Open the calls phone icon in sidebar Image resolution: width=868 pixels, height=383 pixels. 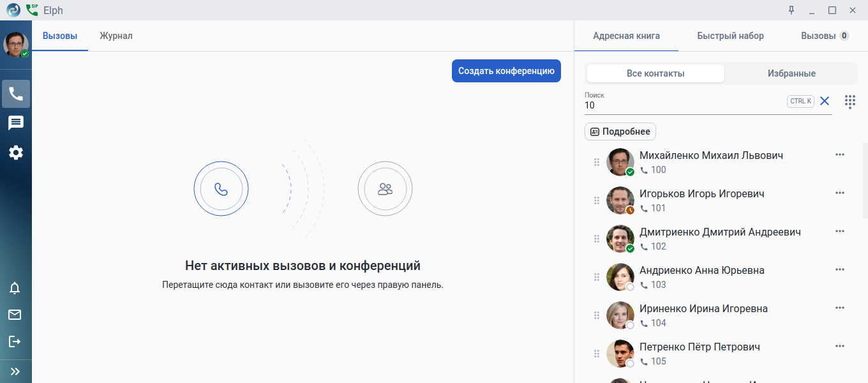pos(16,94)
